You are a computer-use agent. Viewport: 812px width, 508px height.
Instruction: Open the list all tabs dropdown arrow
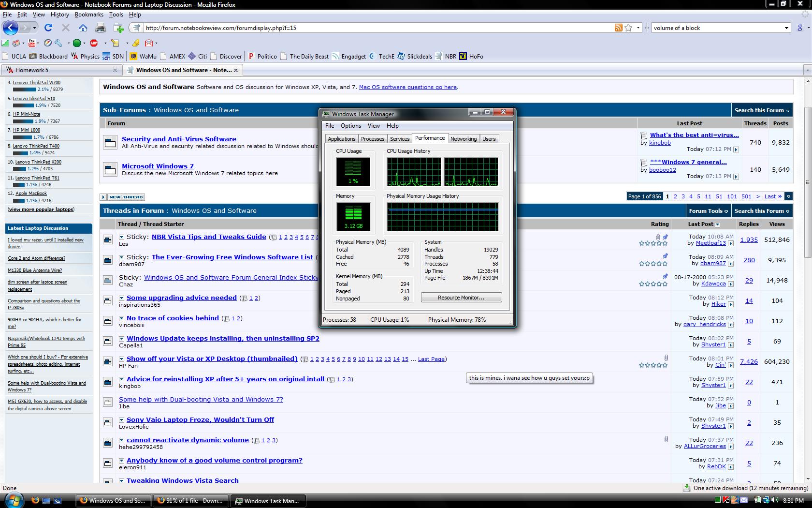pos(807,71)
